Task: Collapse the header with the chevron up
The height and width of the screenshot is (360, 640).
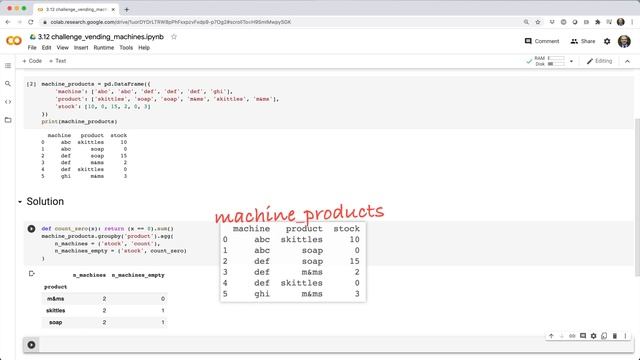Action: coord(627,61)
